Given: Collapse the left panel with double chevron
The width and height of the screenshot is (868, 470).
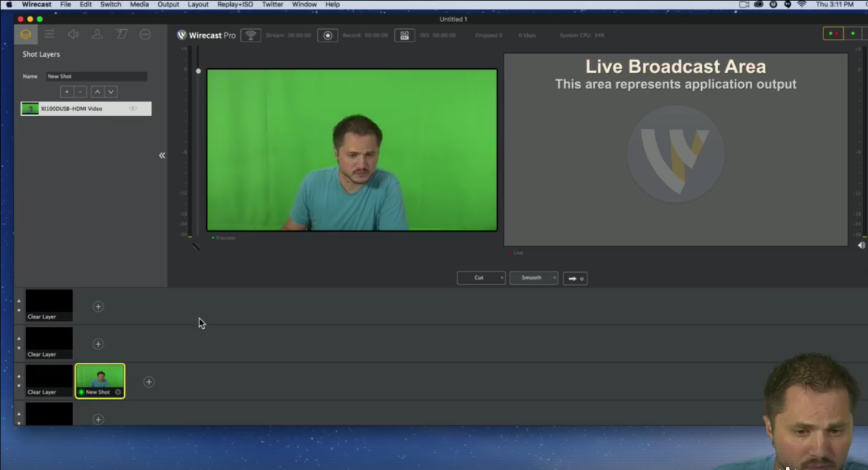Looking at the screenshot, I should 162,156.
